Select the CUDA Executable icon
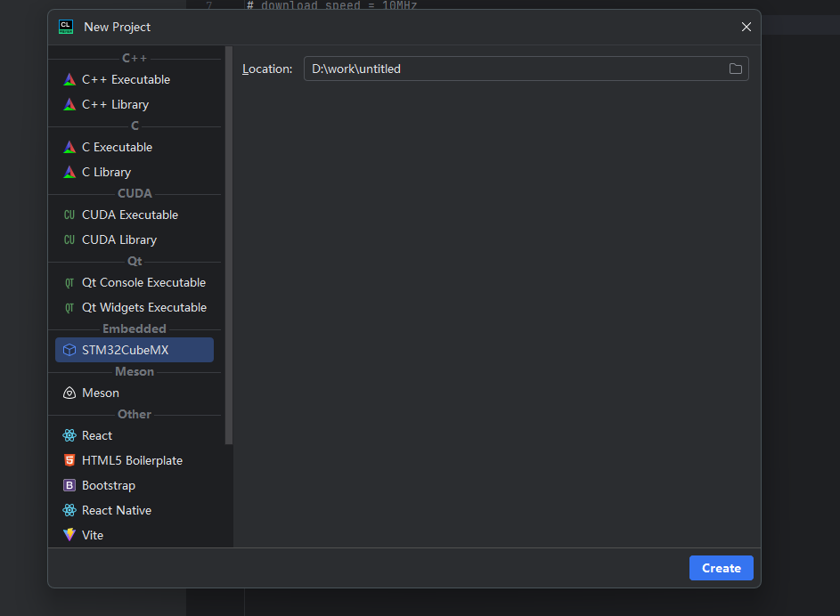The image size is (840, 616). click(69, 215)
